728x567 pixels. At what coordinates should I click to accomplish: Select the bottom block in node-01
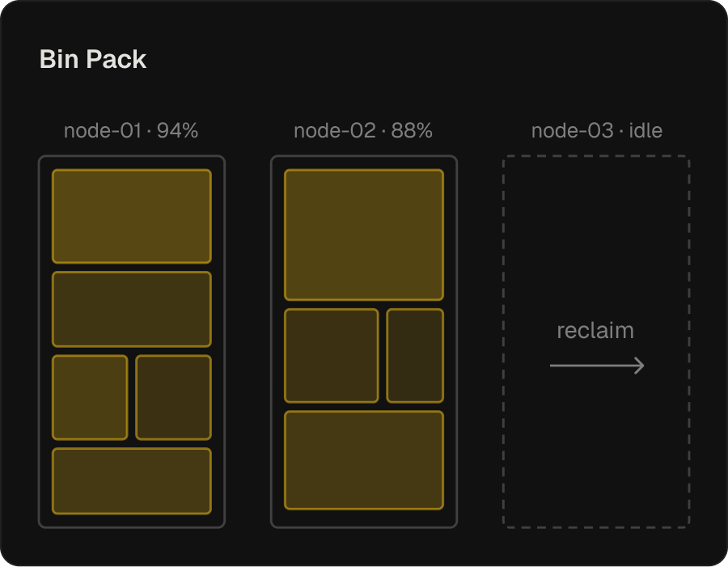tap(132, 481)
